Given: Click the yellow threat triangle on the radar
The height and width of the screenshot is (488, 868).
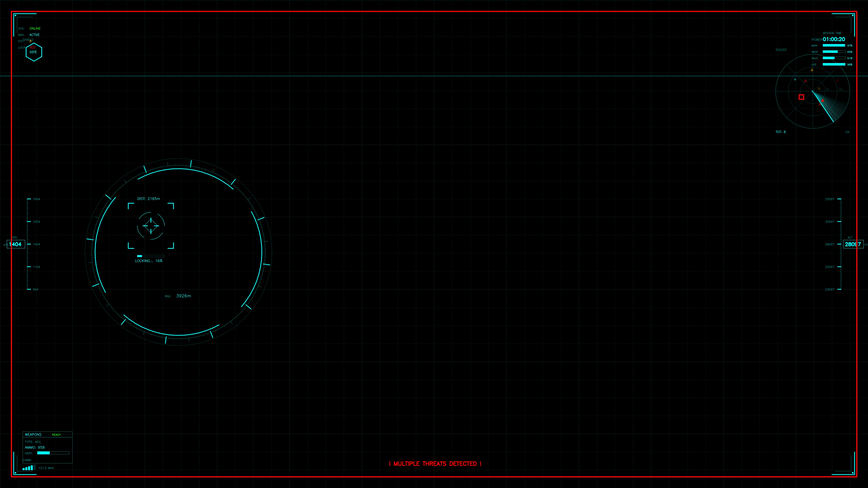Looking at the screenshot, I should [x=812, y=70].
